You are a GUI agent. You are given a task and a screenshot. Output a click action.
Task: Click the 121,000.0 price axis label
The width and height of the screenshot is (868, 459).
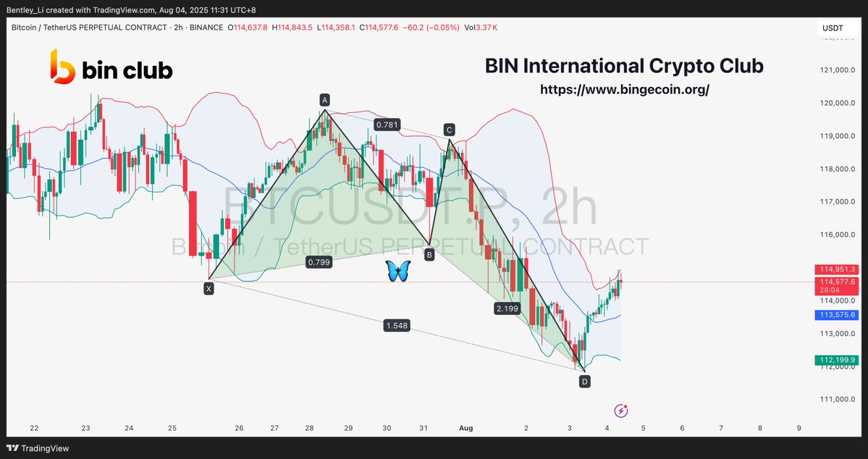(836, 70)
